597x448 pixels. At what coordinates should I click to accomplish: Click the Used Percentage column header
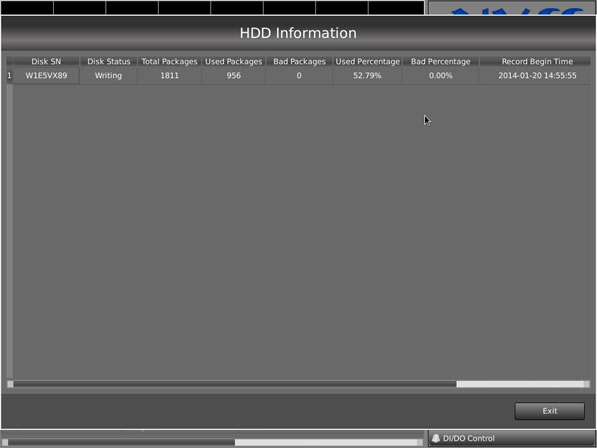[367, 61]
